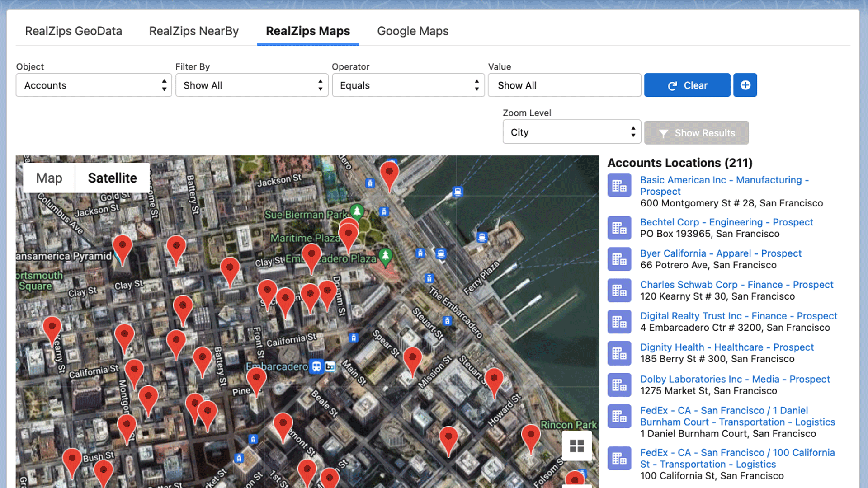Click address 66 Potrero Ave, San Francisco
This screenshot has width=868, height=488.
tap(708, 265)
